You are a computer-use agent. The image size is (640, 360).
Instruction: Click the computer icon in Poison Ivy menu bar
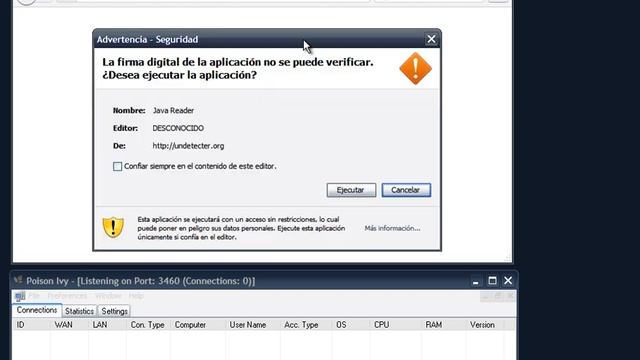click(x=20, y=296)
